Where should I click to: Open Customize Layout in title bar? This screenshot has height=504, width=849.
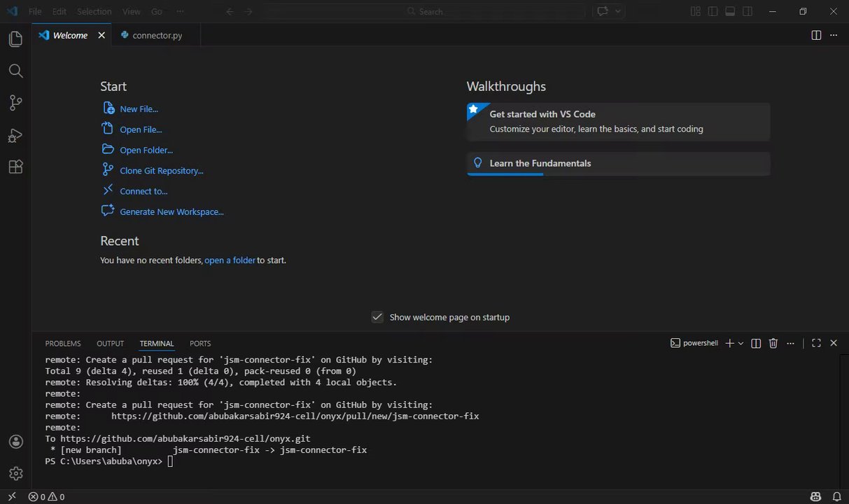click(695, 11)
